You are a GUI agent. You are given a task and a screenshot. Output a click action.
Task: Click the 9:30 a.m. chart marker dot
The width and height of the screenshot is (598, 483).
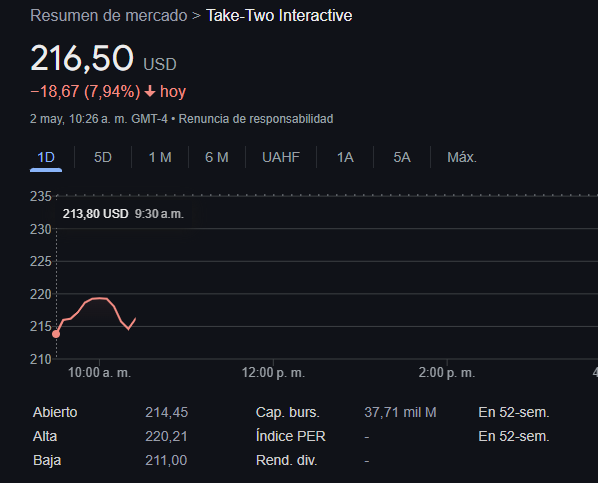click(x=56, y=334)
